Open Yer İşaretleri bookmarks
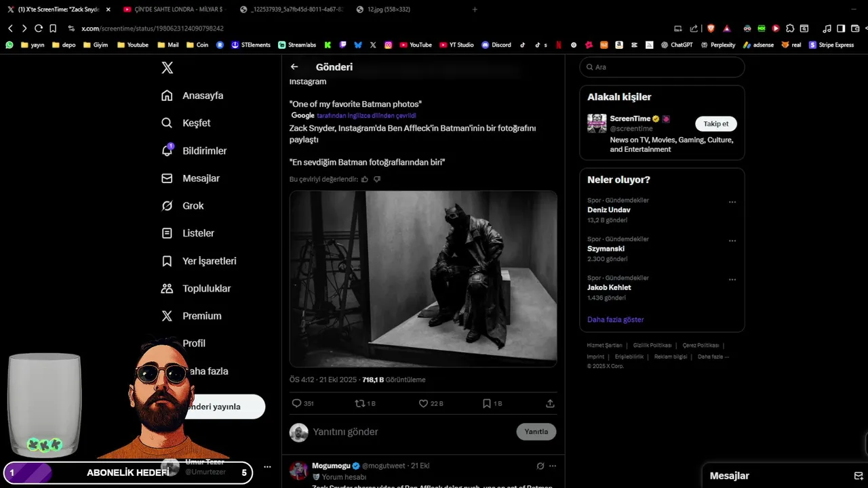Image resolution: width=868 pixels, height=488 pixels. (x=199, y=261)
